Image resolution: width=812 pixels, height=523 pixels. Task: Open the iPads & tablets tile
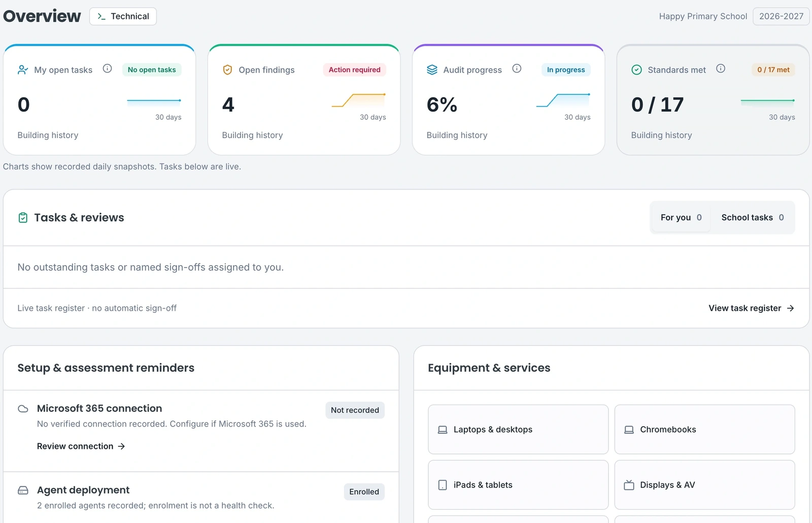pyautogui.click(x=518, y=485)
